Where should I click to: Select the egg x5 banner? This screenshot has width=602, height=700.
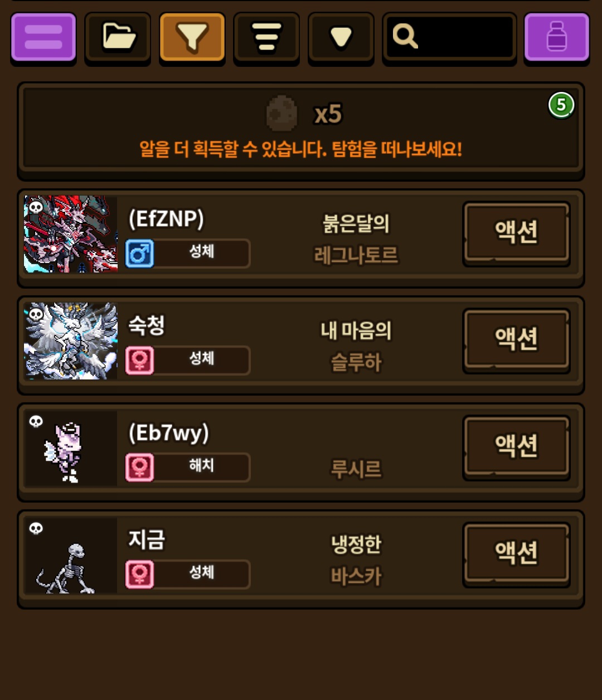point(301,131)
